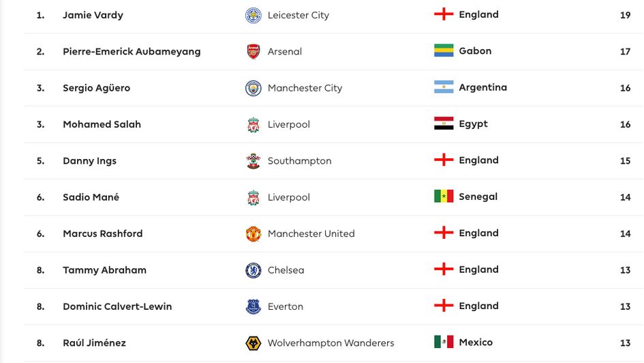Click the Southampton club crest
This screenshot has width=644, height=363.
tap(254, 161)
